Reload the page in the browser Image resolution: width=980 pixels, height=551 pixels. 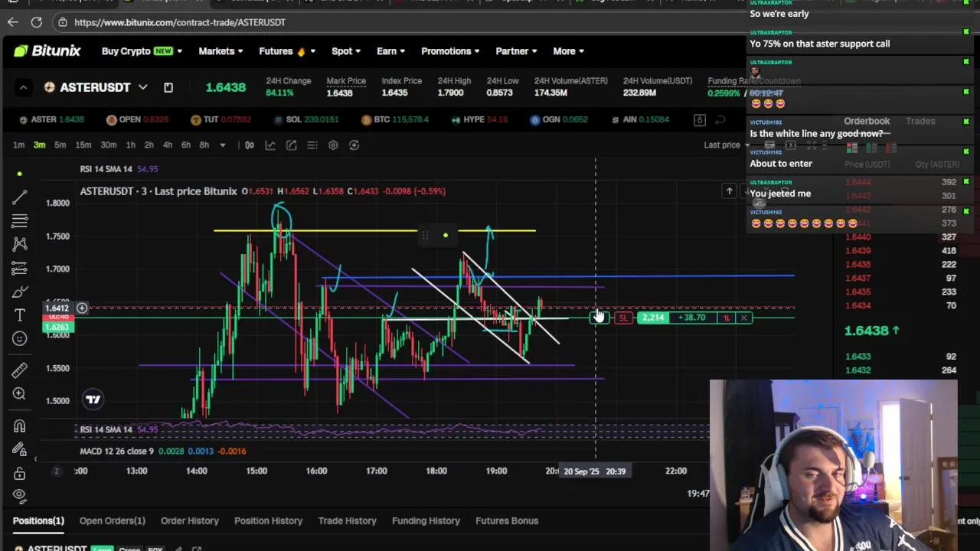37,22
